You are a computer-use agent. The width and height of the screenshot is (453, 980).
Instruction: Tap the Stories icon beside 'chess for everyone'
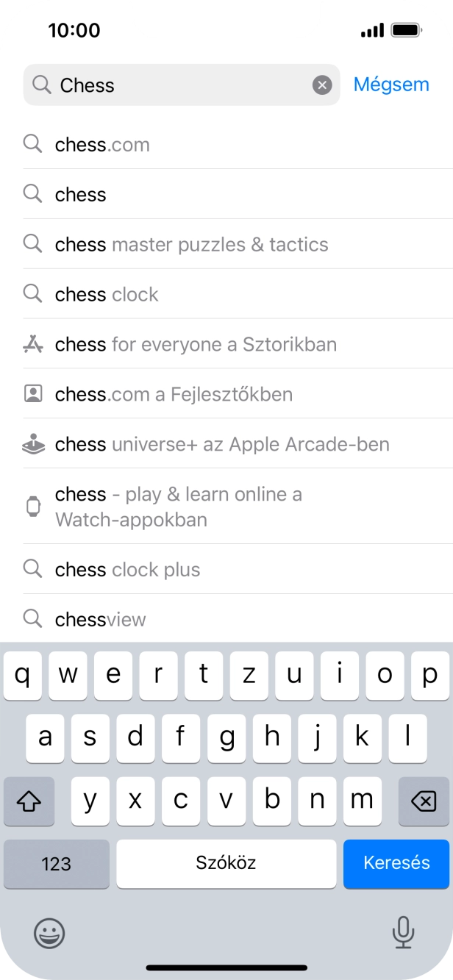[x=32, y=344]
